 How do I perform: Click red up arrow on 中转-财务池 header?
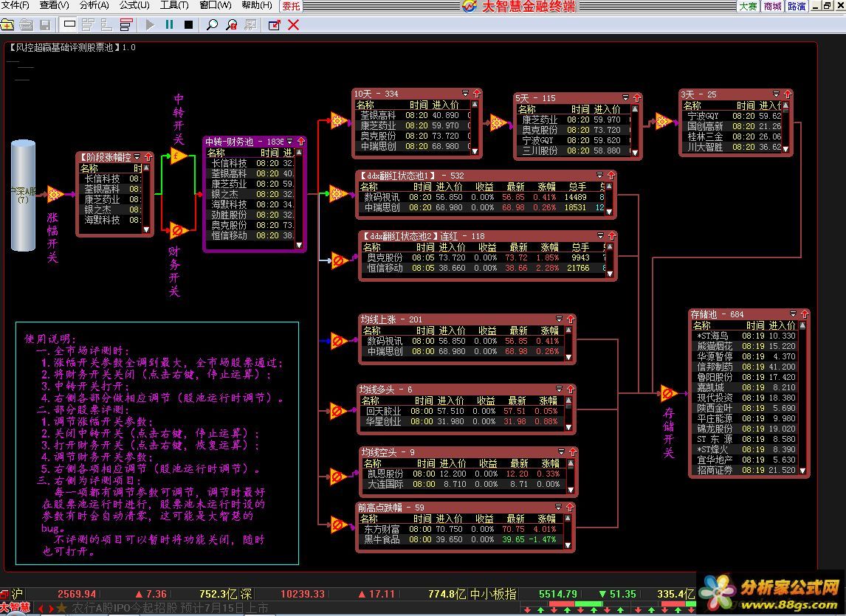tap(301, 142)
